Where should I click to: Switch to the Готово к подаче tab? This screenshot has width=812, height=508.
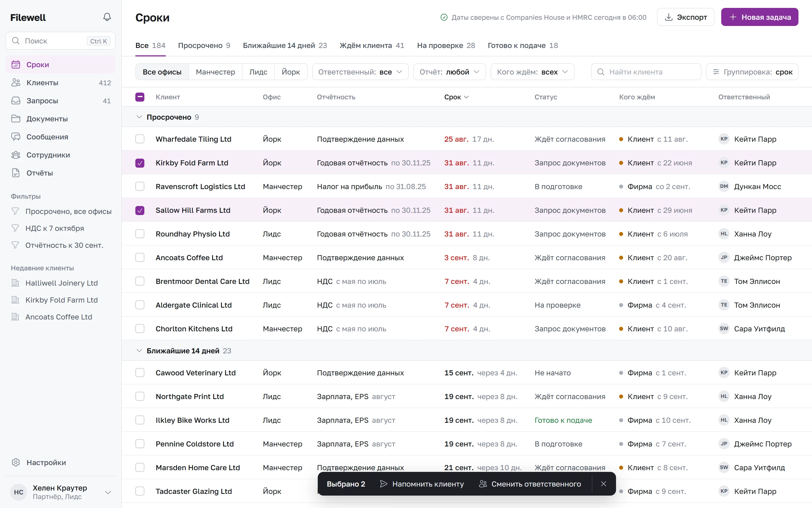coord(523,45)
